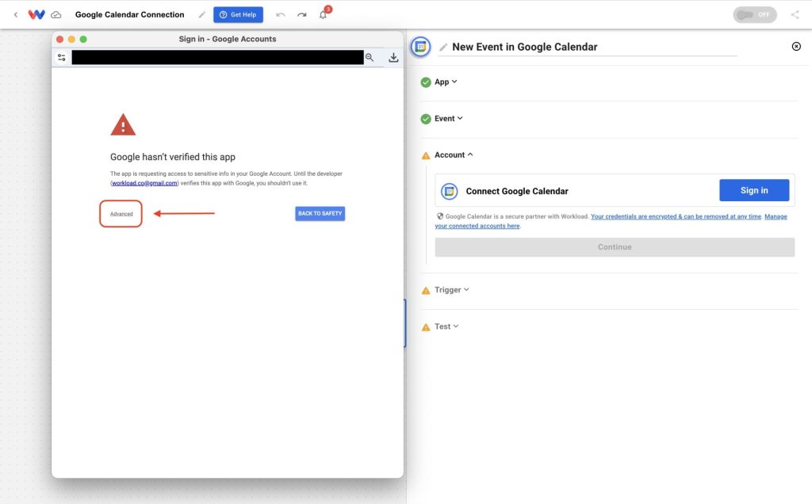Open the Workload logo home icon
This screenshot has width=812, height=504.
click(36, 14)
